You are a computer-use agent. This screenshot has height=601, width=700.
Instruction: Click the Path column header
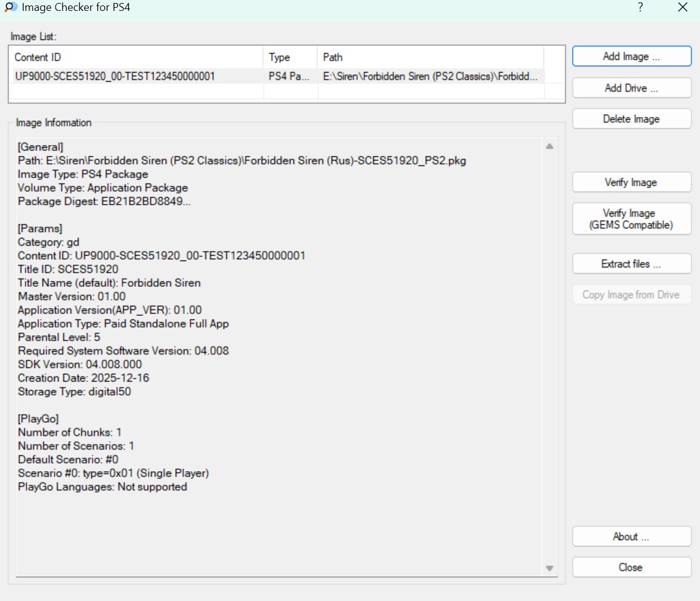click(430, 57)
